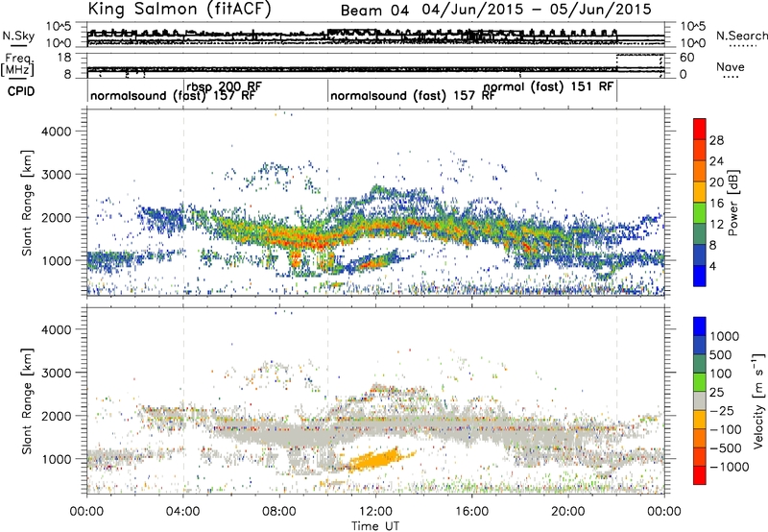
Task: Click the '08:00' time axis tick label
Action: point(279,512)
